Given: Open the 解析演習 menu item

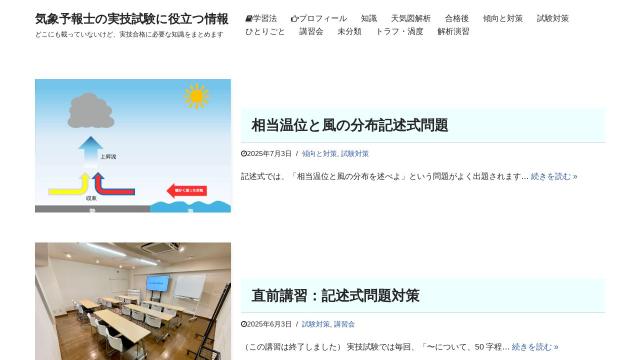Looking at the screenshot, I should point(453,31).
